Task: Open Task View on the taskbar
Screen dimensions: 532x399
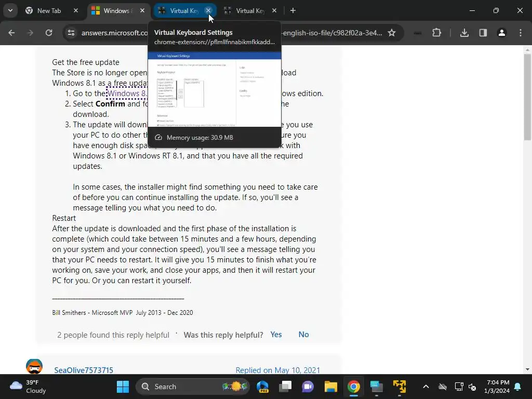Action: point(285,387)
